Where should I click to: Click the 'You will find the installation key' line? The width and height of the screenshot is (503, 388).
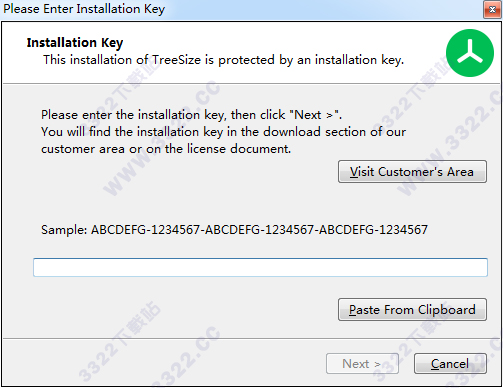coord(223,132)
